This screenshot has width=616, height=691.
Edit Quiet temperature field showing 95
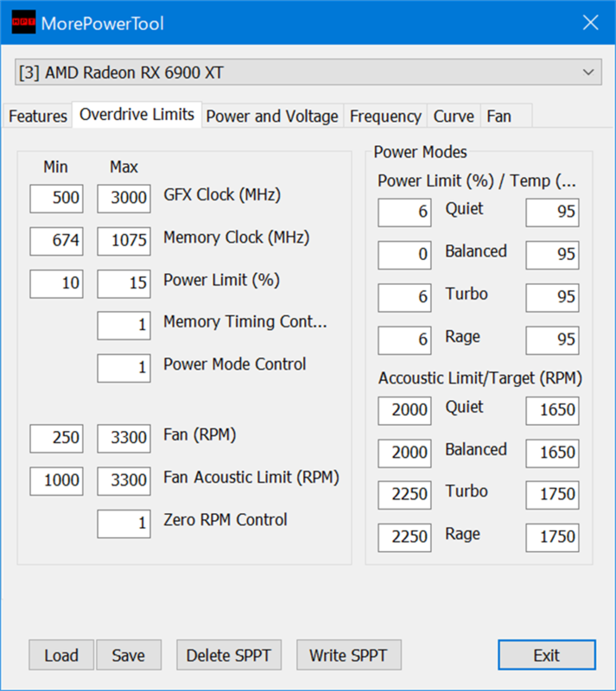tap(553, 212)
